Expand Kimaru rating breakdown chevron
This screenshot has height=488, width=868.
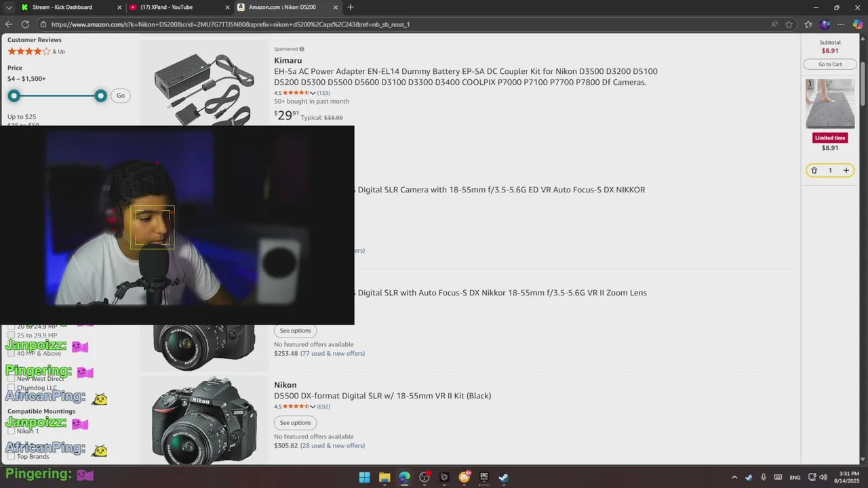[313, 94]
